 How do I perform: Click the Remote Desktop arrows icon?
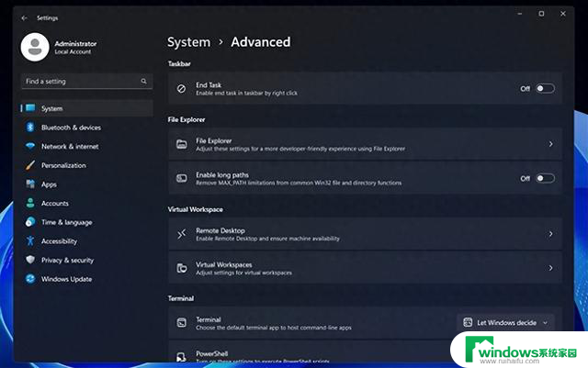pos(182,234)
